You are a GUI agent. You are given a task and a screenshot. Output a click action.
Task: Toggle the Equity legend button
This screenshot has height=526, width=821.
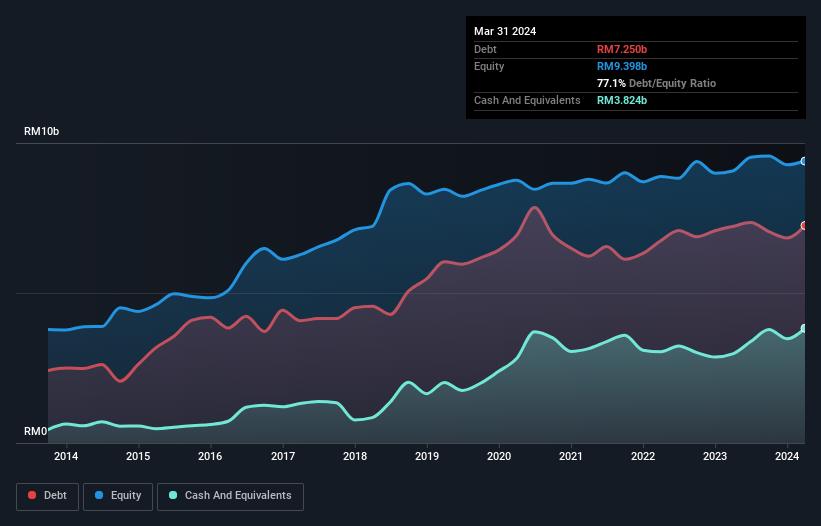click(x=118, y=496)
